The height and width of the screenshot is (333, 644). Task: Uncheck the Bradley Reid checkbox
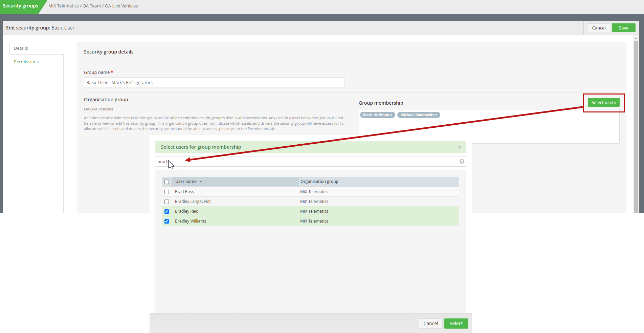click(x=166, y=211)
